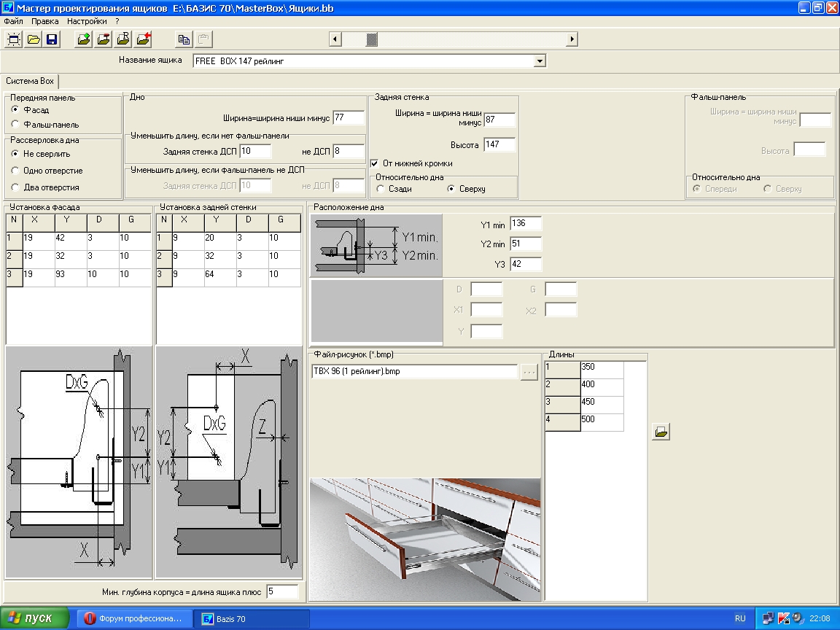Viewport: 840px width, 630px height.
Task: Click min cabinet depth field with 5
Action: pos(282,591)
